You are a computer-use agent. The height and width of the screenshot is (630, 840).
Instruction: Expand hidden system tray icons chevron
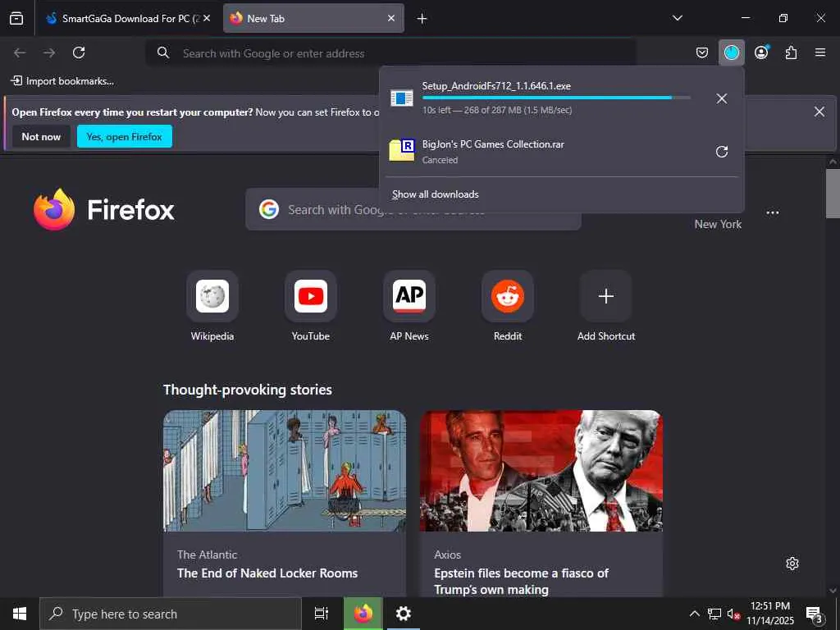click(x=694, y=614)
